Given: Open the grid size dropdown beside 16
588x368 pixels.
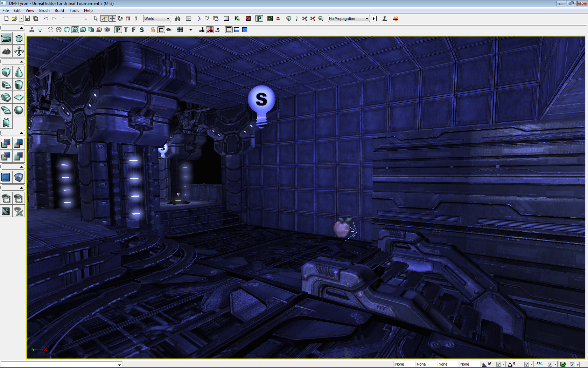Looking at the screenshot, I should click(504, 364).
